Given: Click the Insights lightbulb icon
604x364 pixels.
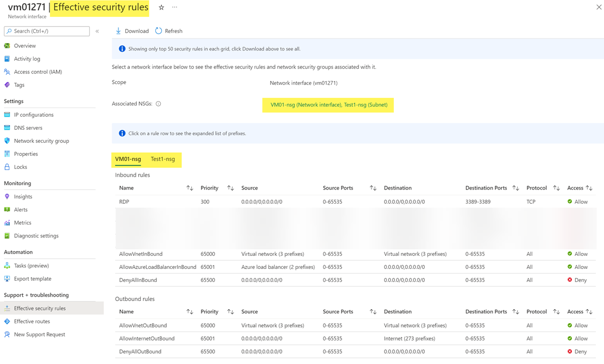Looking at the screenshot, I should click(7, 197).
